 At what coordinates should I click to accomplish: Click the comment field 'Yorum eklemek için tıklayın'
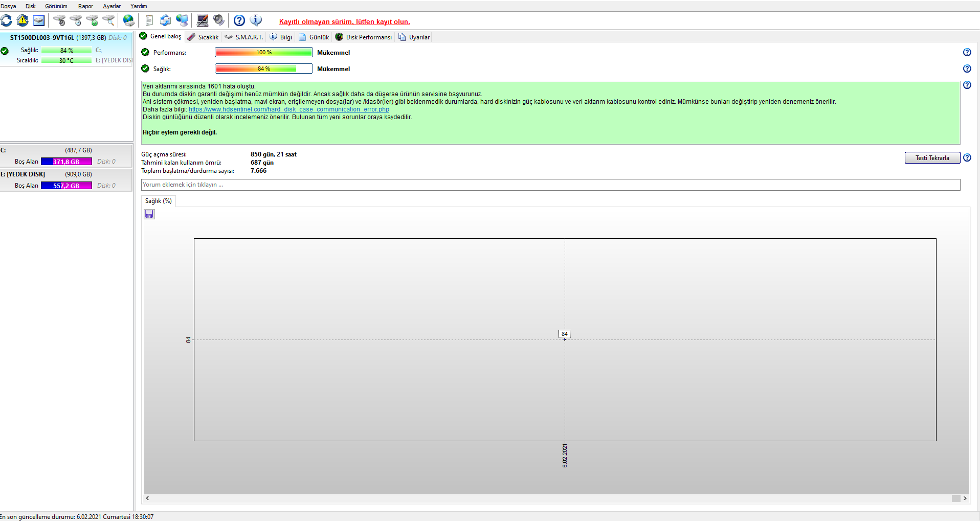point(551,185)
